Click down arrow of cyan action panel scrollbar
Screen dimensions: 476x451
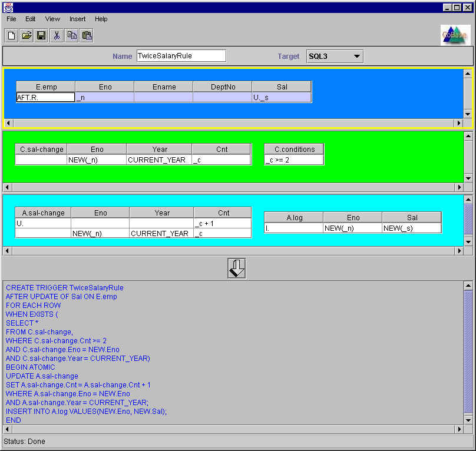click(468, 242)
